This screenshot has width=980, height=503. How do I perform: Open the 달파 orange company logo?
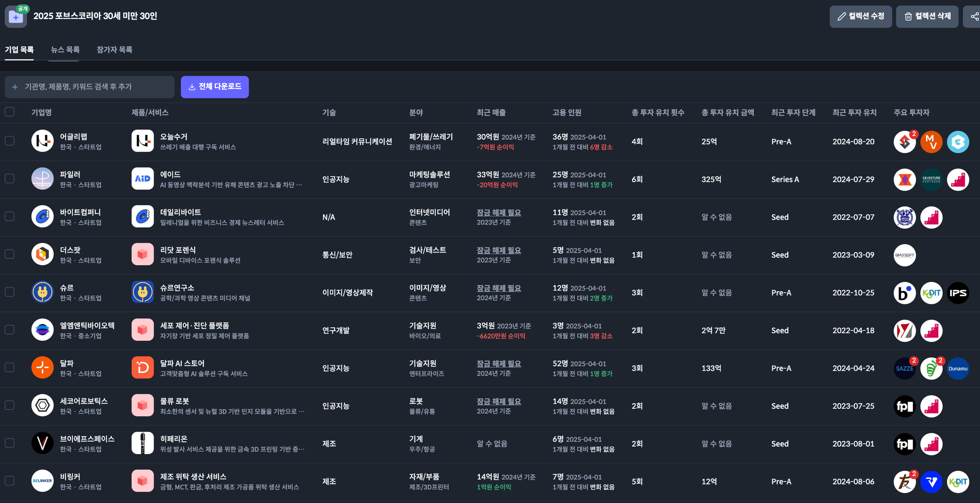pyautogui.click(x=43, y=368)
